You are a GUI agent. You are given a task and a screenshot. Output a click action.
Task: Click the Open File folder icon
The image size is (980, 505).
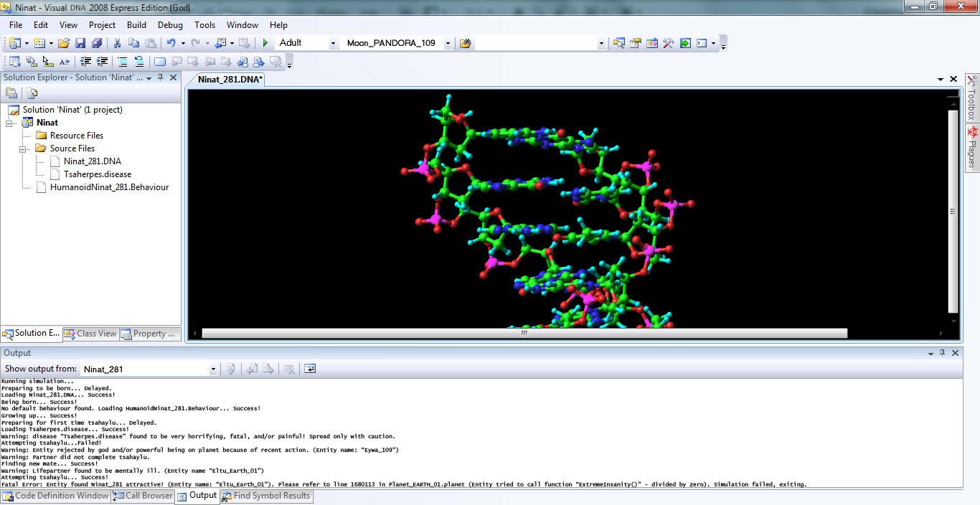(x=64, y=43)
